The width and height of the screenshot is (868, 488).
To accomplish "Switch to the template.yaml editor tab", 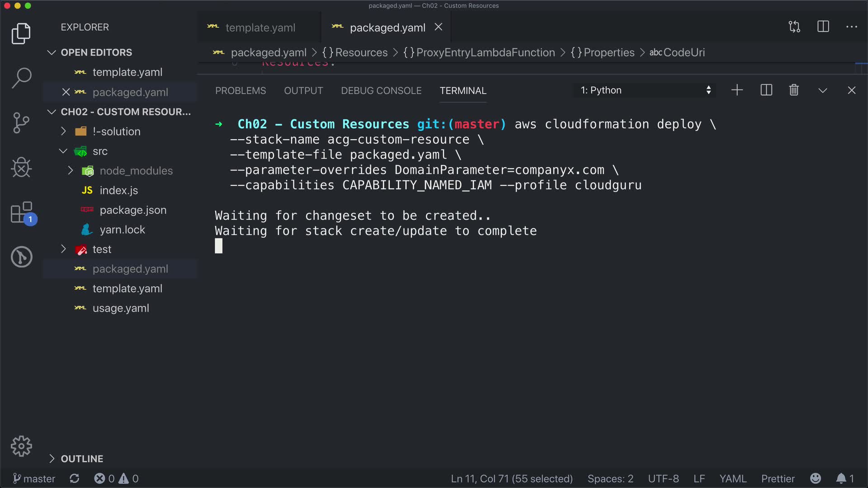I will [x=260, y=28].
